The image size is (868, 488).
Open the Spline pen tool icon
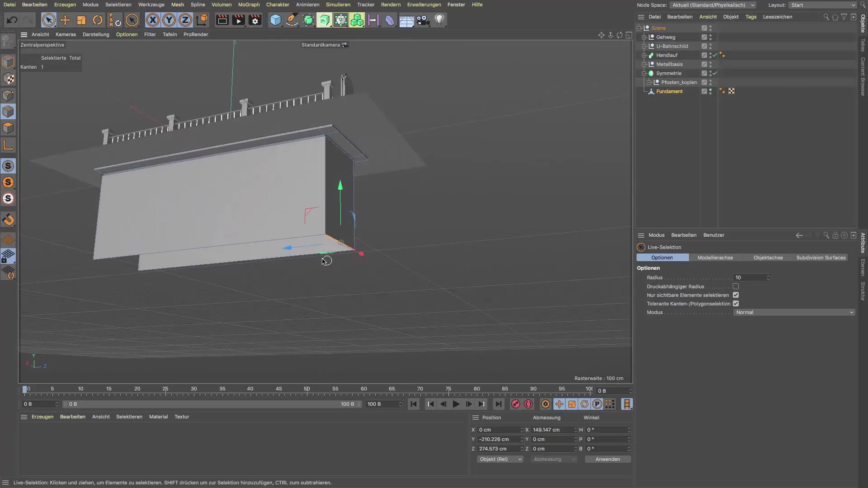[x=292, y=20]
